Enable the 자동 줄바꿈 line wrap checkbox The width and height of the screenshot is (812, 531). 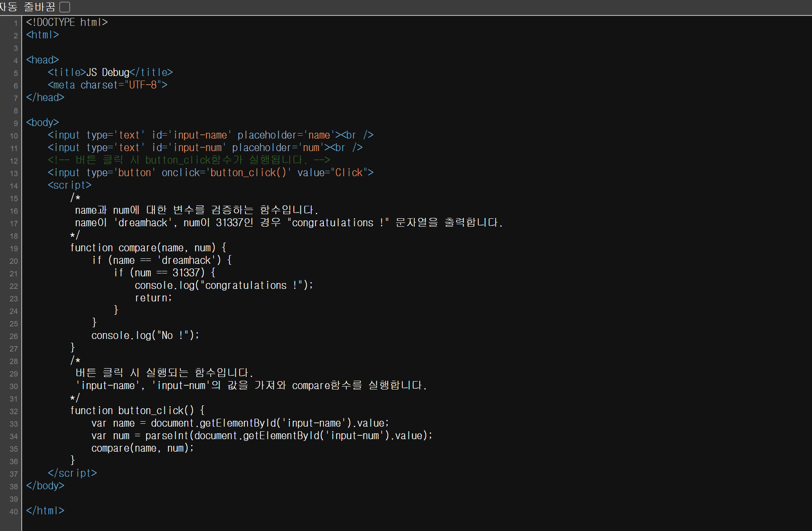65,7
